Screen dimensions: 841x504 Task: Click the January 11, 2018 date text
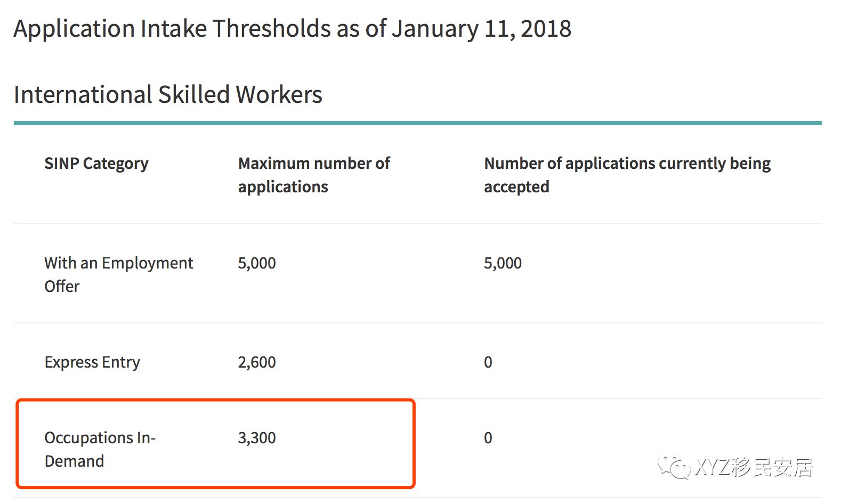[x=481, y=29]
